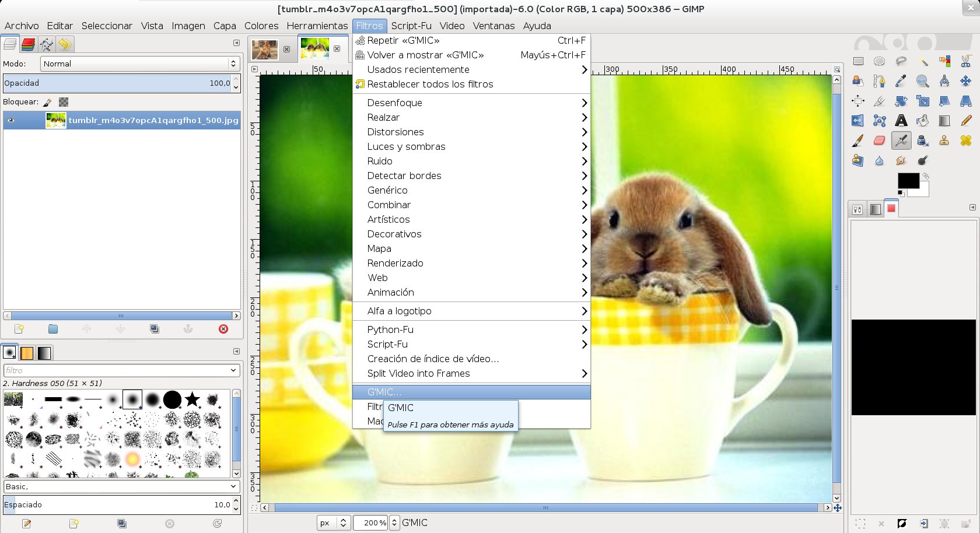Select the star brush
The width and height of the screenshot is (980, 533).
[192, 399]
